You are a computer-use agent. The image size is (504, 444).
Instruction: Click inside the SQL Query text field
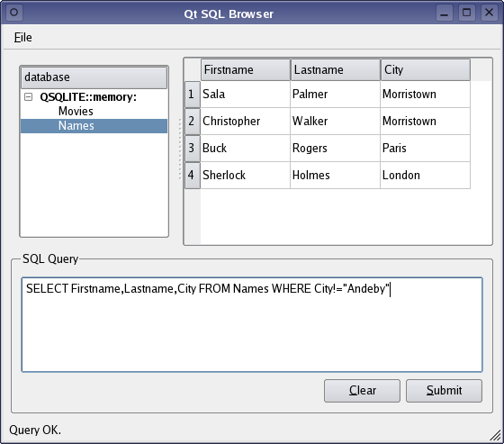[252, 324]
